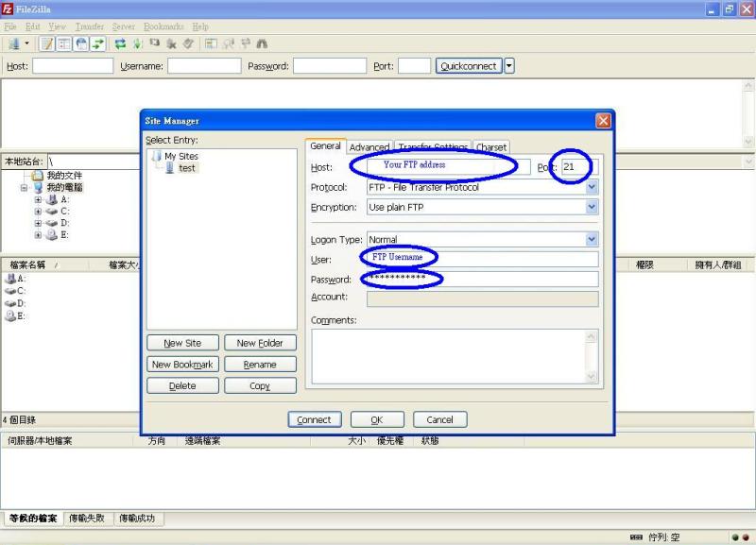Toggle message log display toolbar icon
This screenshot has width=756, height=545.
pyautogui.click(x=46, y=43)
